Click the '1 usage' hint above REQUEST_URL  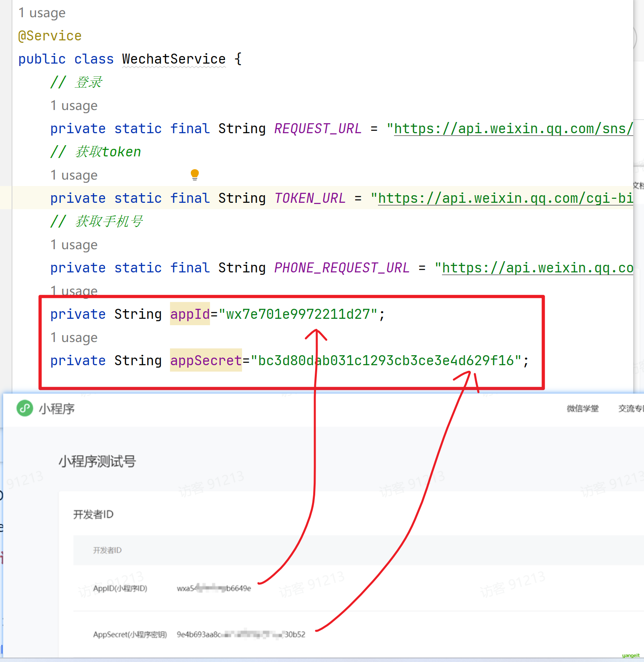(74, 106)
